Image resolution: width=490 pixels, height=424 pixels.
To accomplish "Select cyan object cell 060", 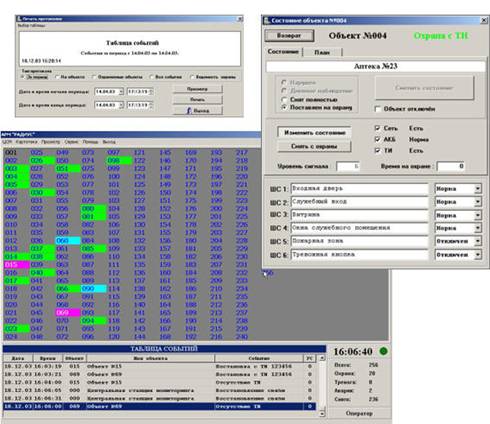I will (68, 241).
